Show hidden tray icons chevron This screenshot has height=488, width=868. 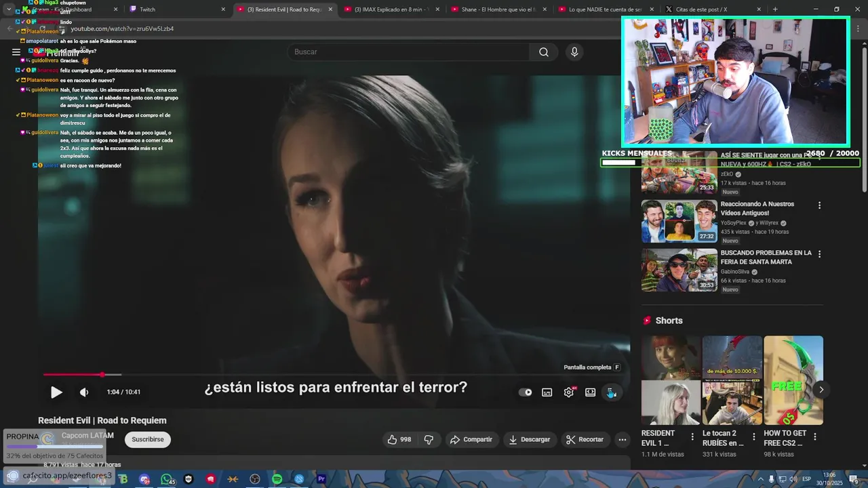(761, 479)
